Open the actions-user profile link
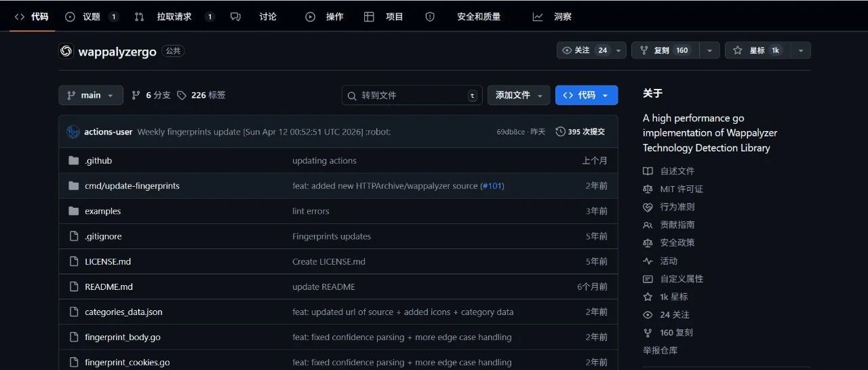Screen dimensions: 868x370 point(108,132)
